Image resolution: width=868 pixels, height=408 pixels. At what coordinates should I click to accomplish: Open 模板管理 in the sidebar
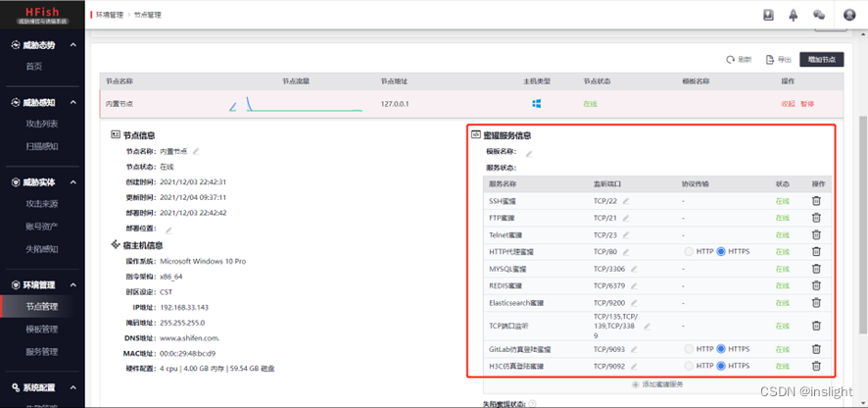pyautogui.click(x=42, y=329)
